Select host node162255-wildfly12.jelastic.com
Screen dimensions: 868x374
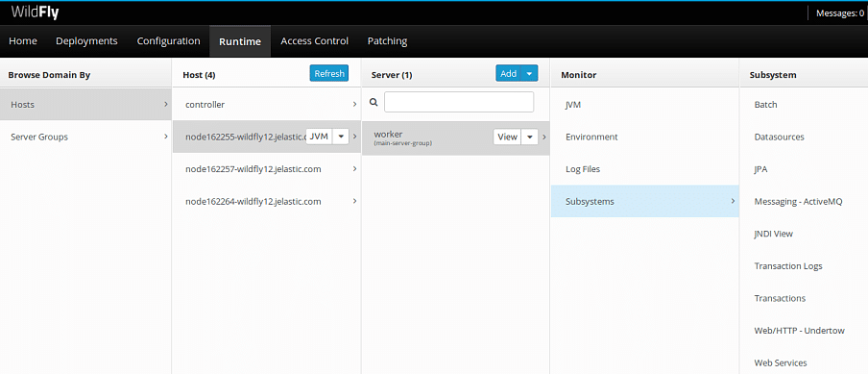click(x=266, y=137)
